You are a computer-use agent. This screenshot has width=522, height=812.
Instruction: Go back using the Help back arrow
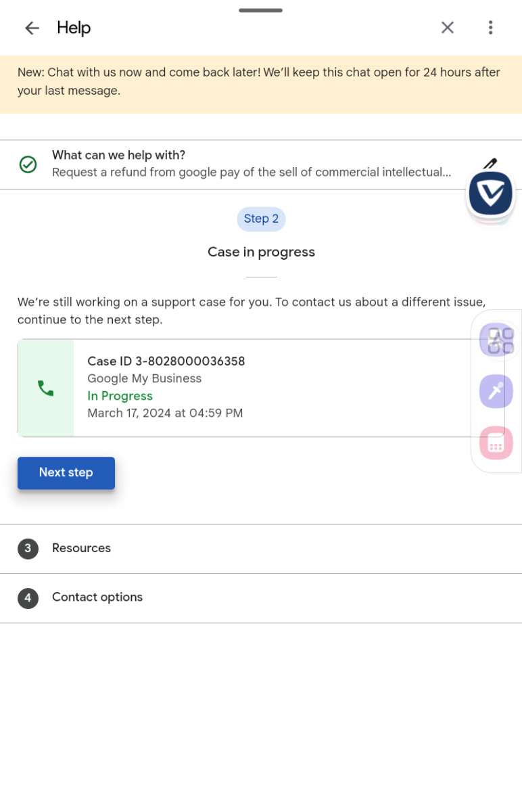[32, 28]
